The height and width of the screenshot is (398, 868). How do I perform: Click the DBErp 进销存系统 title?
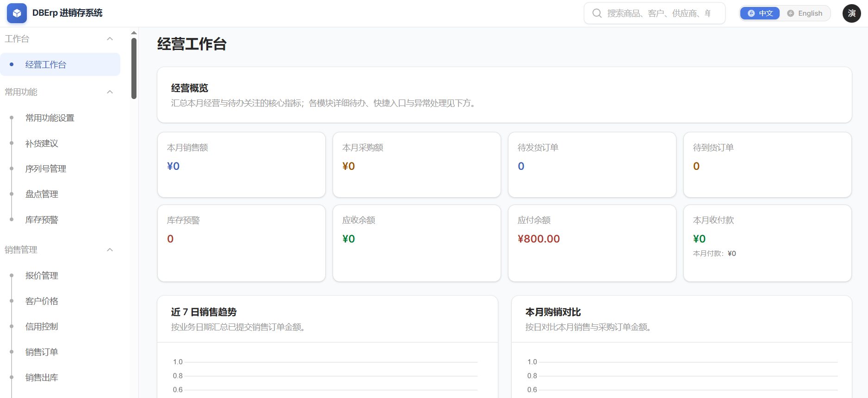coord(68,13)
